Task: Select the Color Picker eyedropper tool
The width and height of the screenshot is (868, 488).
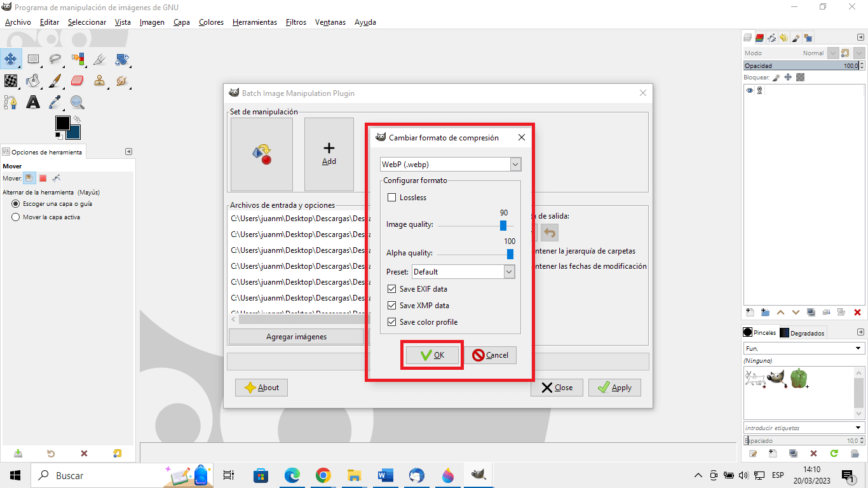Action: pos(55,102)
